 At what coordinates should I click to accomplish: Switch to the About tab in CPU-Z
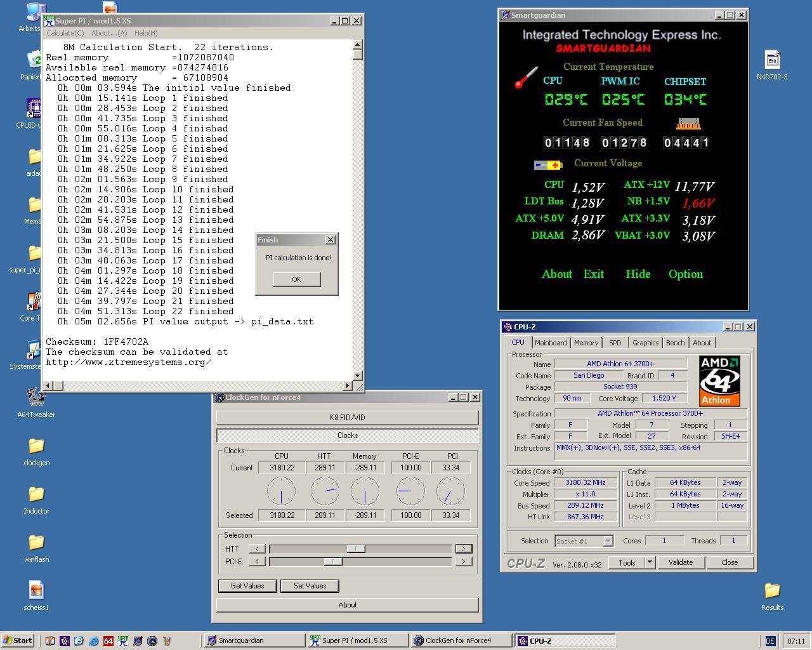[x=702, y=343]
